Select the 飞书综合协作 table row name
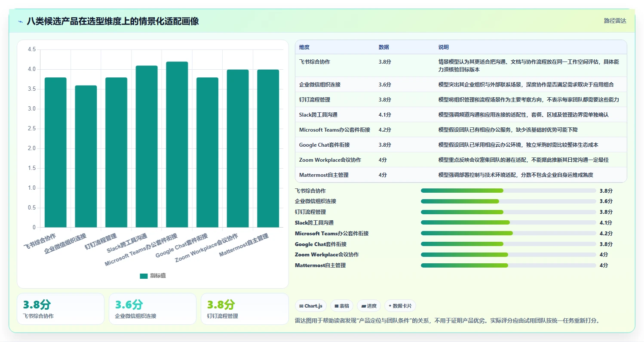 tap(315, 62)
